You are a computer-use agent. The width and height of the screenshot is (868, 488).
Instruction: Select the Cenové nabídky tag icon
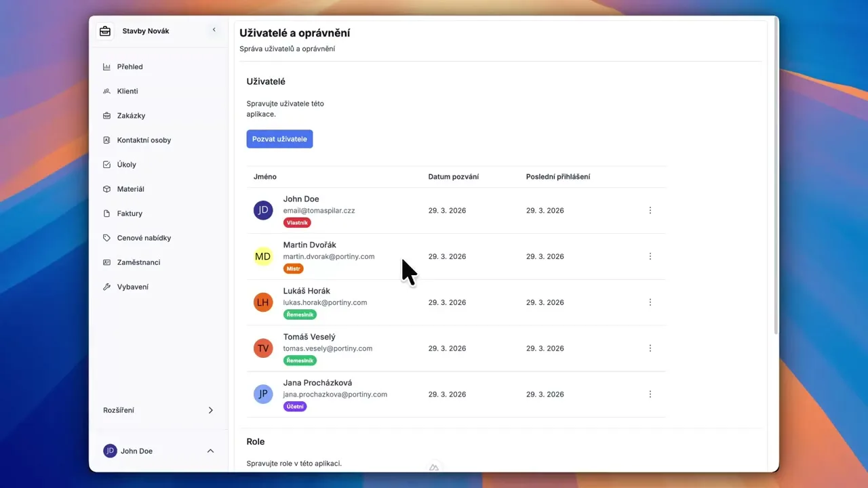coord(108,237)
